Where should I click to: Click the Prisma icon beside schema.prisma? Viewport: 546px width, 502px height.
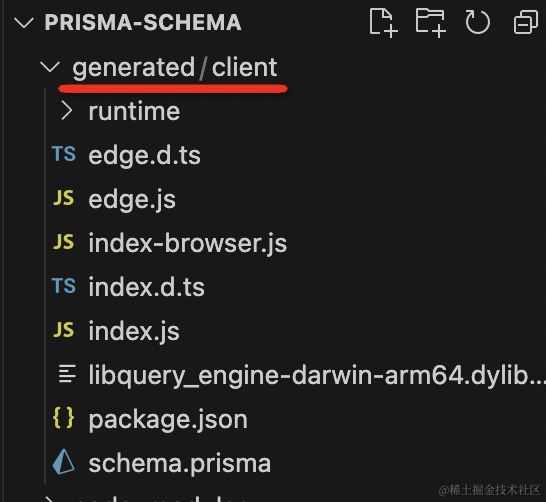coord(63,462)
